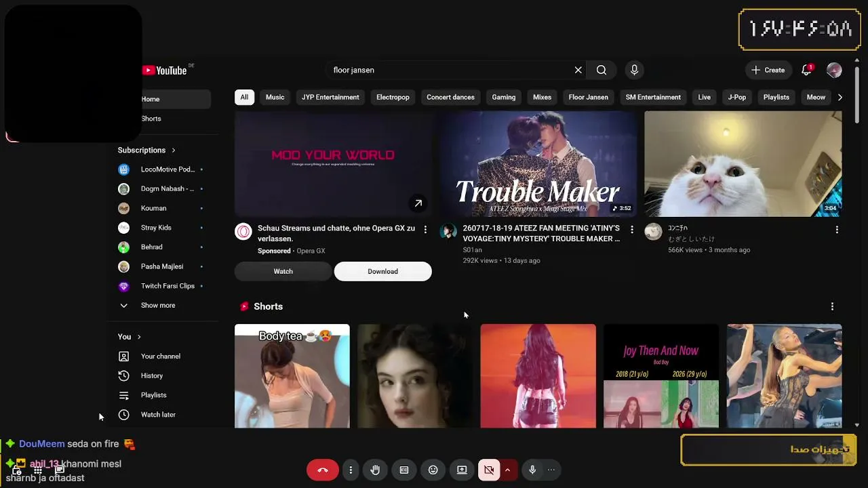This screenshot has width=868, height=488.
Task: Open options for the Opera GX ad
Action: pyautogui.click(x=425, y=230)
